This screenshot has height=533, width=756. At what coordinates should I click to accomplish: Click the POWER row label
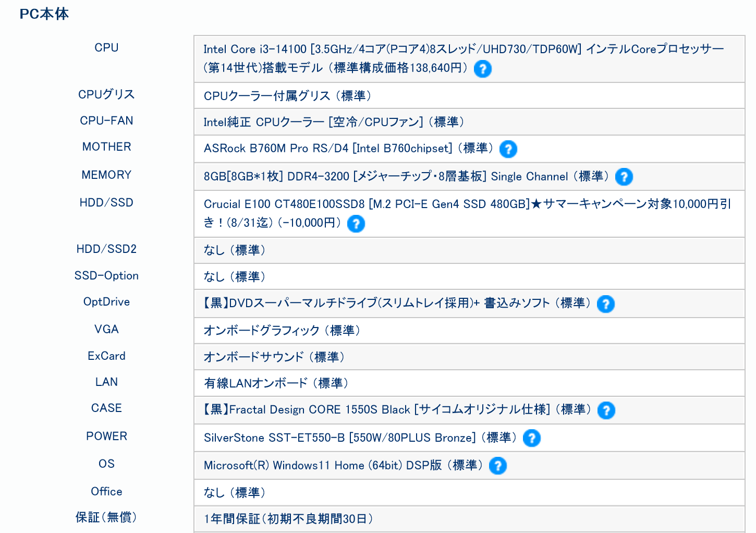point(106,436)
